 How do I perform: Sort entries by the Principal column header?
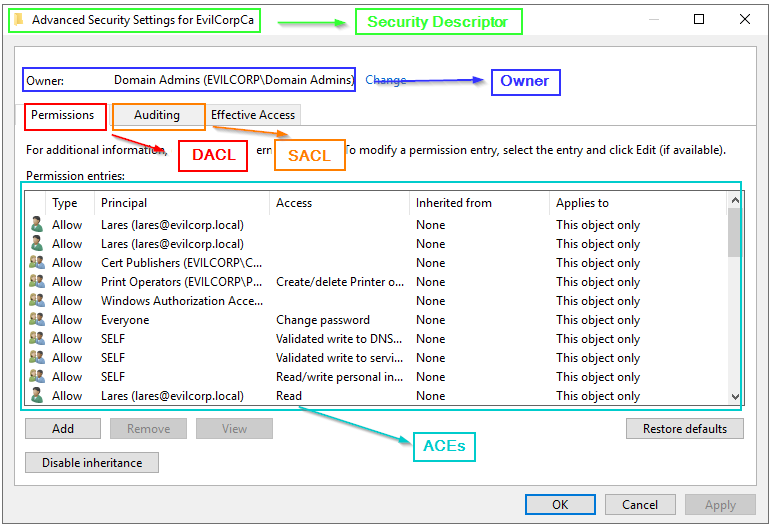coord(182,203)
